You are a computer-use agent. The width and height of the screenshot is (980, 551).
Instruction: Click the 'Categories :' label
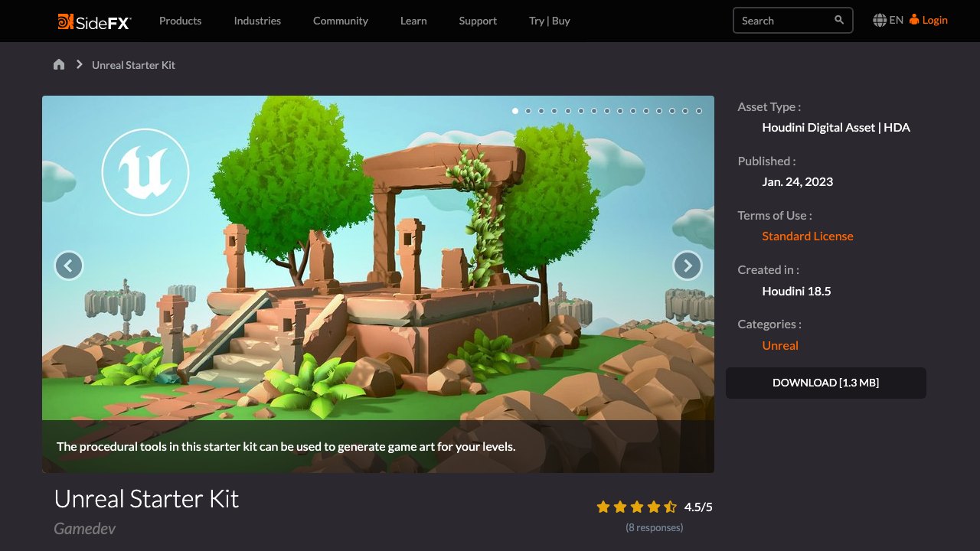pos(770,324)
